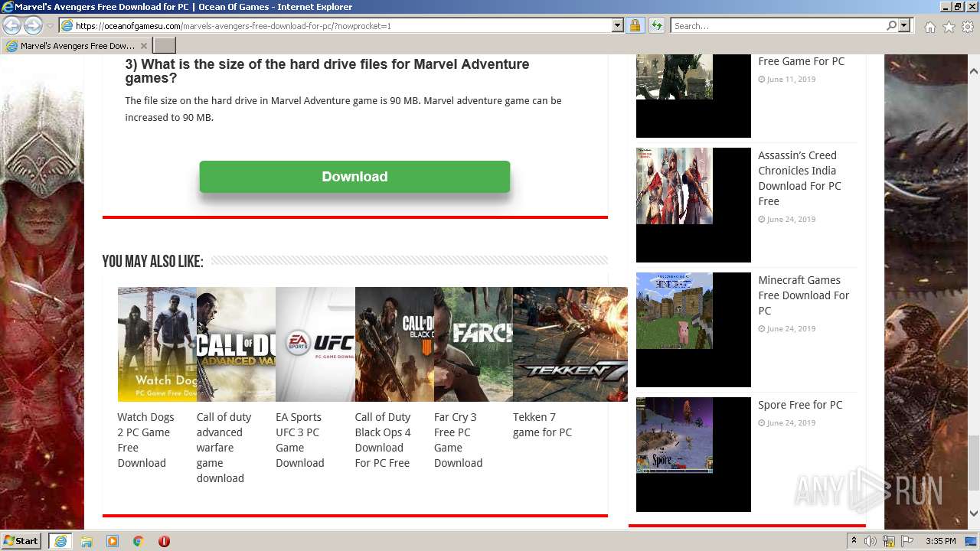
Task: Click the Action Center flag tray icon
Action: [907, 541]
